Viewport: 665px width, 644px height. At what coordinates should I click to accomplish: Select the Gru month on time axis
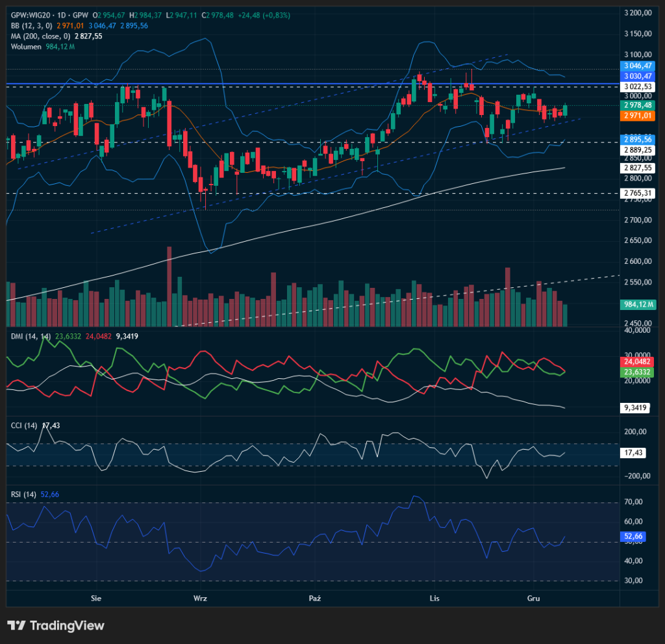pyautogui.click(x=533, y=597)
